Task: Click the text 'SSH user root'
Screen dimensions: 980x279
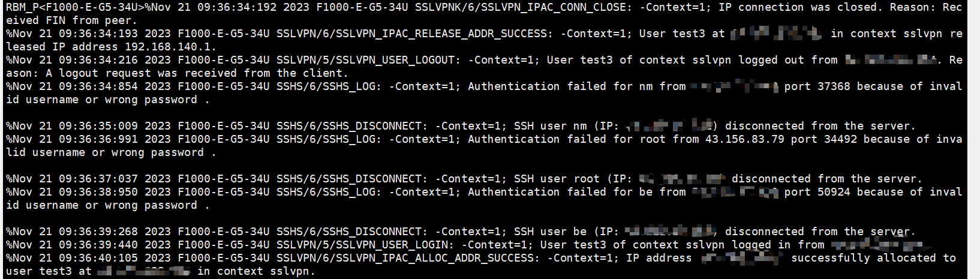Action: pos(556,179)
